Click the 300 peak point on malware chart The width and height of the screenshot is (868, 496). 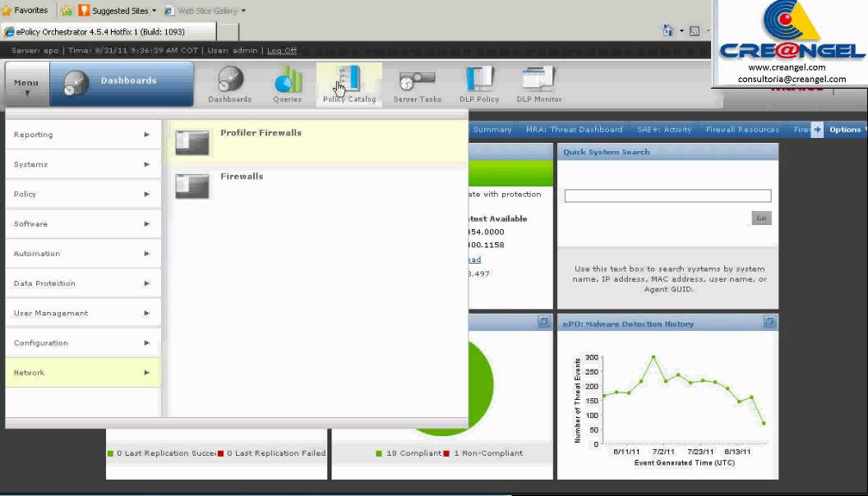click(x=653, y=357)
